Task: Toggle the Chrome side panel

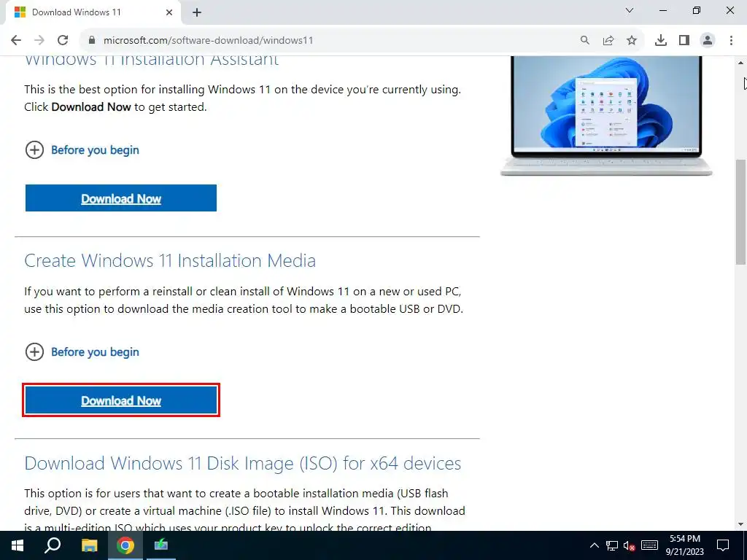Action: coord(684,40)
